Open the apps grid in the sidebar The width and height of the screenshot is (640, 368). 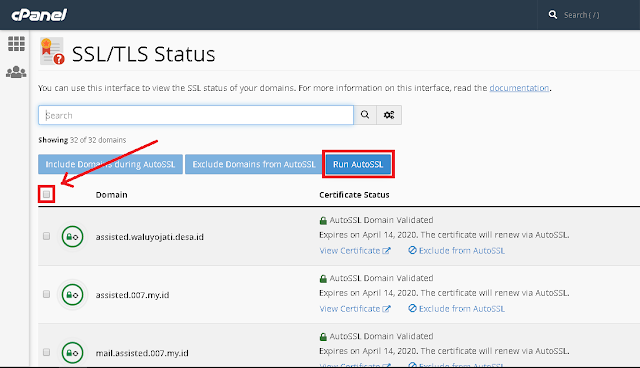coord(16,44)
